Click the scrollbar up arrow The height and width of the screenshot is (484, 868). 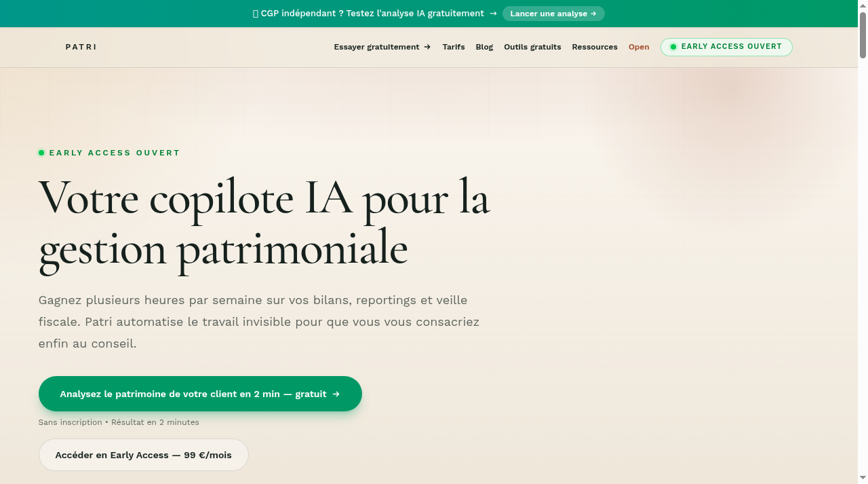[x=863, y=5]
